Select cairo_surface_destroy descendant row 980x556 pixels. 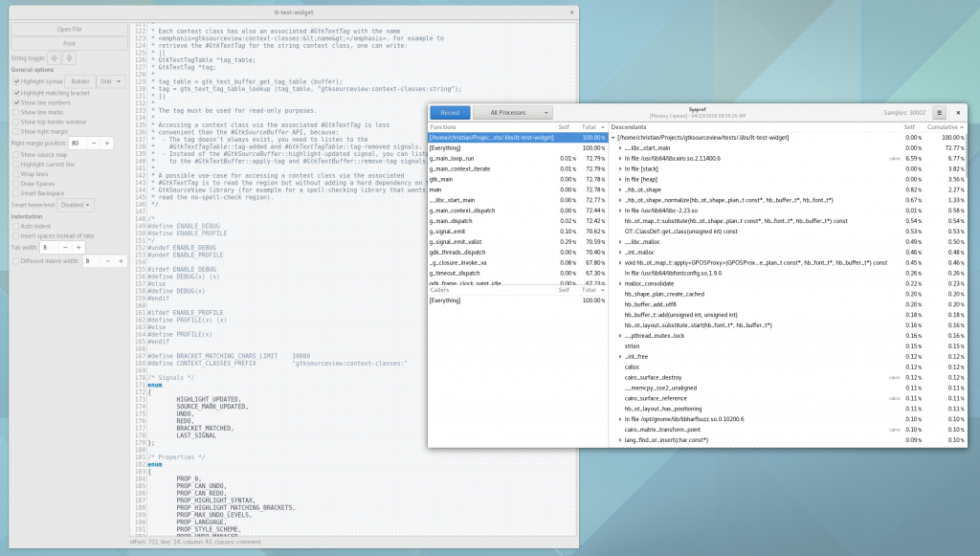pos(789,377)
